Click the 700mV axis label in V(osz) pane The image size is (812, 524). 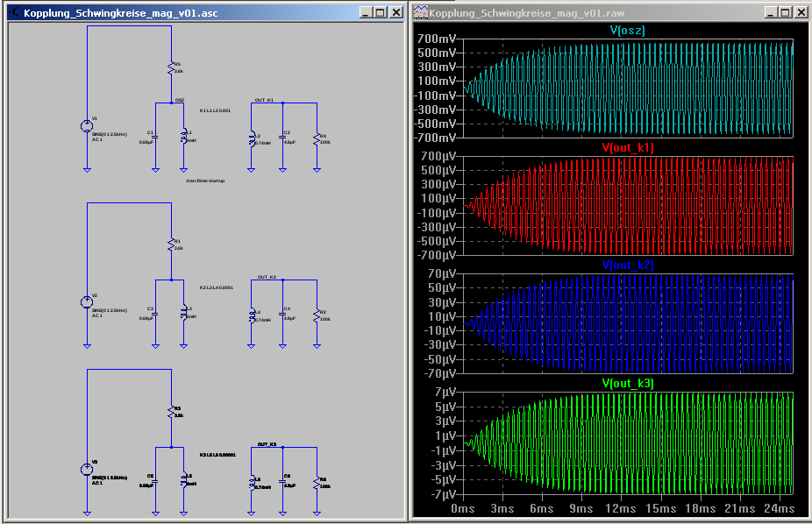pos(437,39)
